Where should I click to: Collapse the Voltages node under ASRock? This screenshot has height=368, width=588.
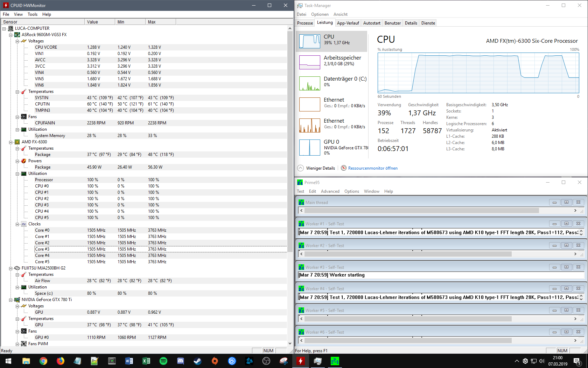click(17, 41)
